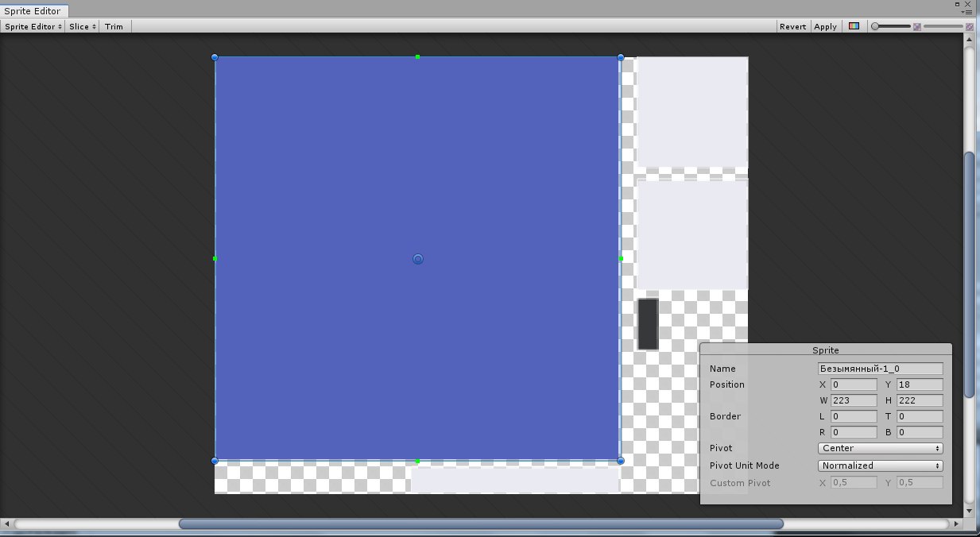Click the Border R input field
The height and width of the screenshot is (537, 980).
click(854, 432)
